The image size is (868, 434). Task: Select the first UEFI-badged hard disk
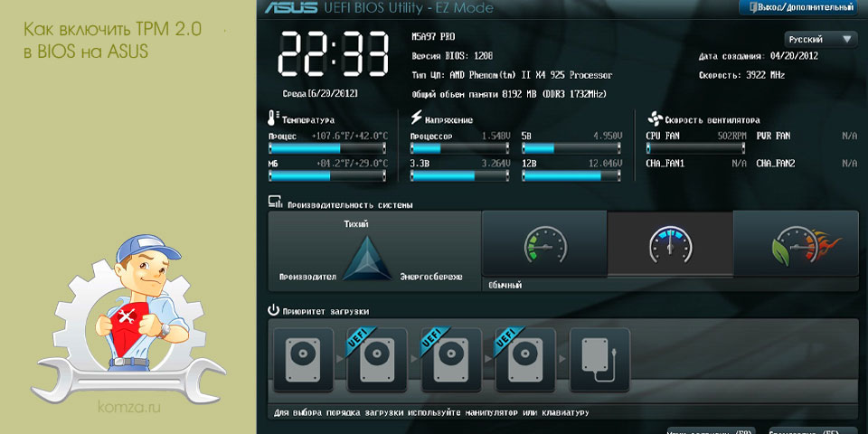point(378,360)
